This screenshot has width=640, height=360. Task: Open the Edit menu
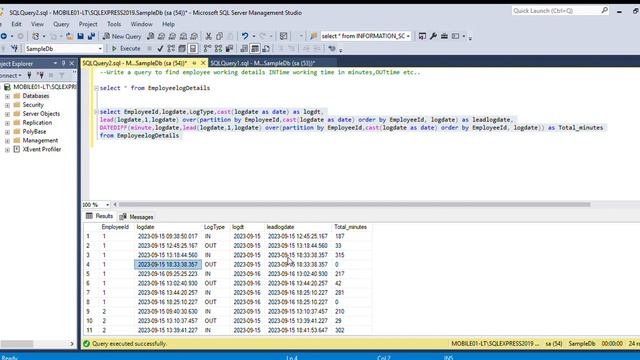click(x=16, y=24)
